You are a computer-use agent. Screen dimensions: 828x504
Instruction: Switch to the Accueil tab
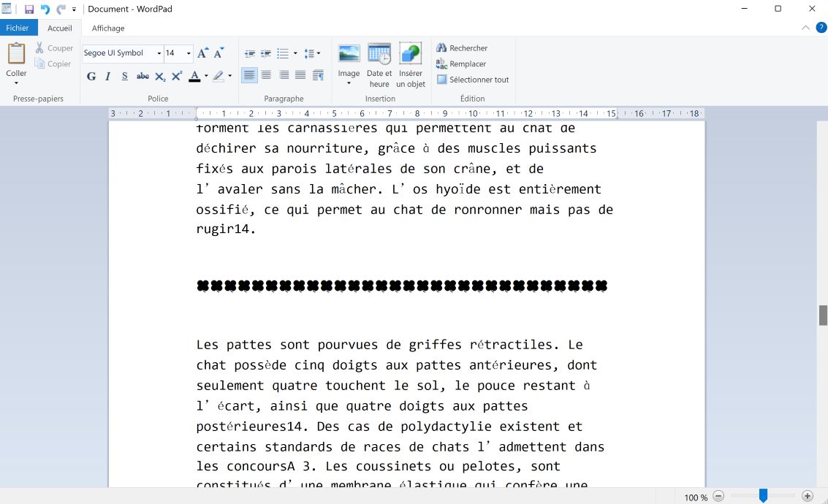click(60, 28)
